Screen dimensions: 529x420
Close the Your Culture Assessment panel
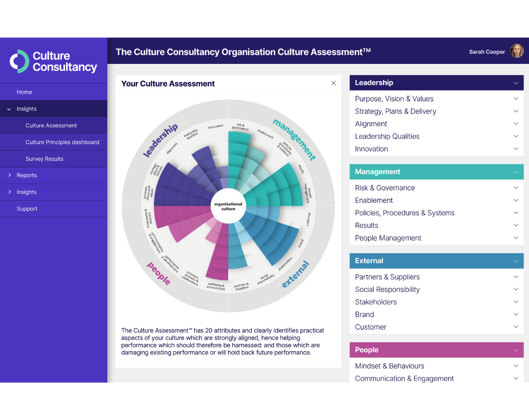click(333, 83)
